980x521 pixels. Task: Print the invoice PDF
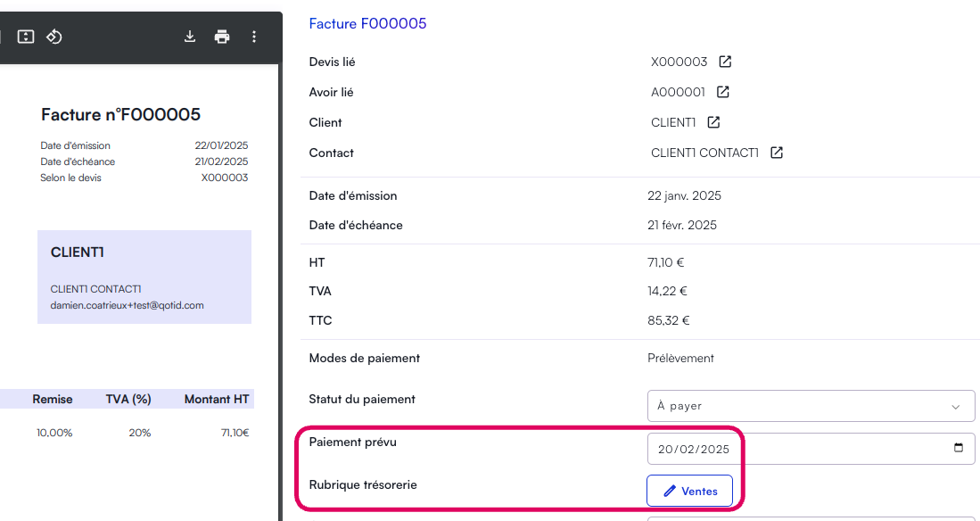[222, 37]
